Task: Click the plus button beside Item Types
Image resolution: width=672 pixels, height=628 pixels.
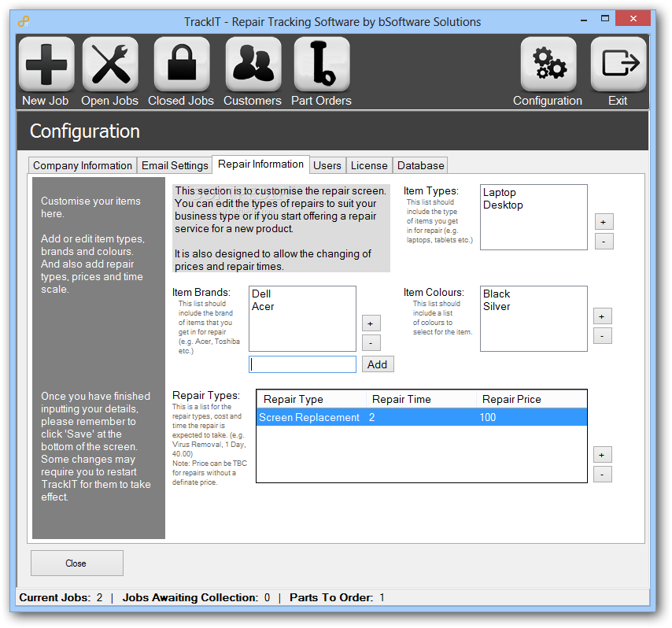Action: pyautogui.click(x=604, y=222)
